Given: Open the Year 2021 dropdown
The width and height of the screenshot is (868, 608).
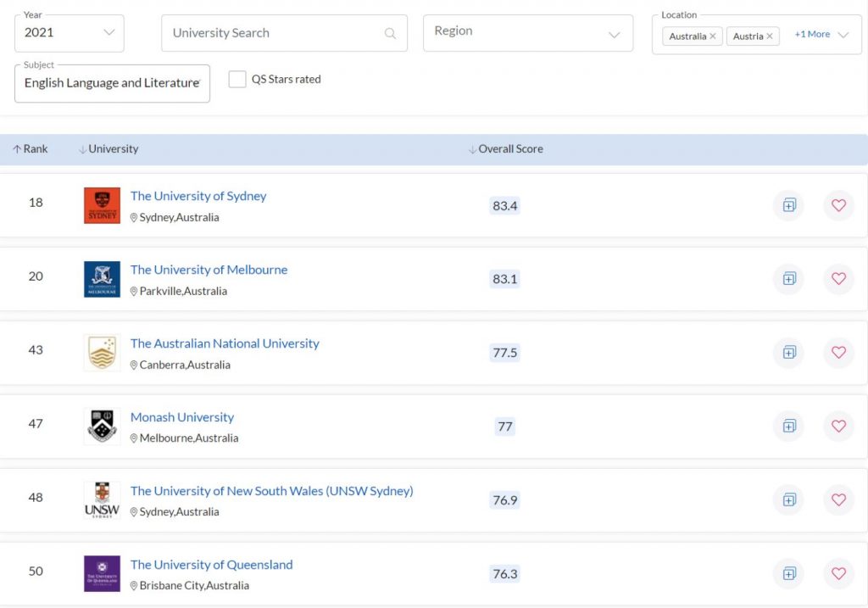Looking at the screenshot, I should pos(70,33).
